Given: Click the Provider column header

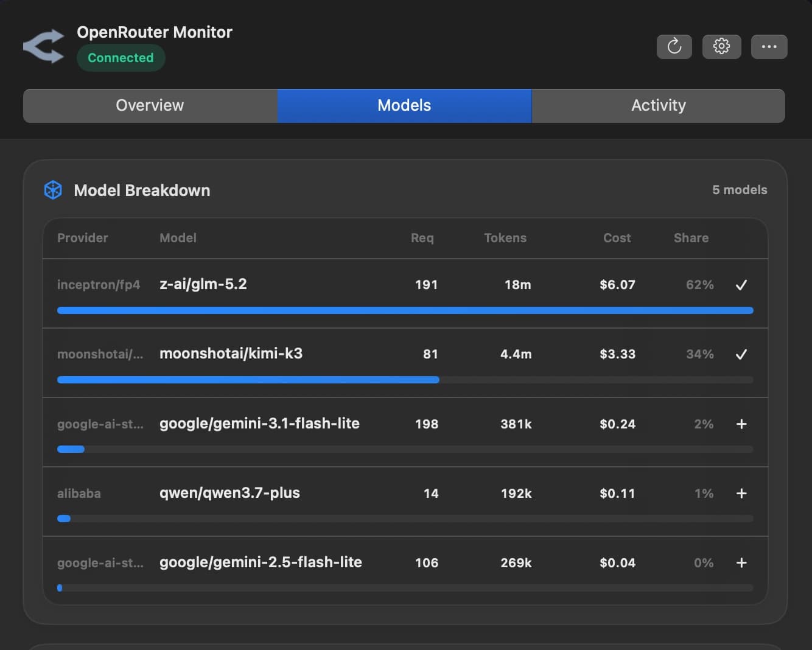Looking at the screenshot, I should (x=82, y=238).
